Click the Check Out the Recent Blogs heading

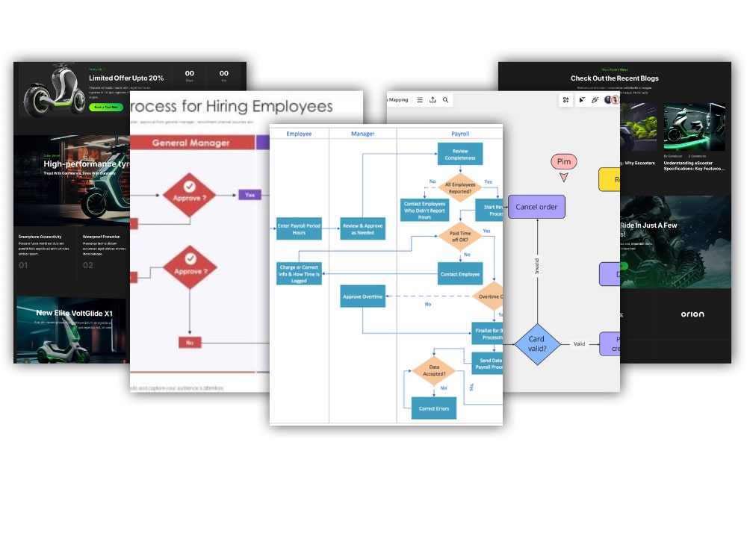point(615,78)
